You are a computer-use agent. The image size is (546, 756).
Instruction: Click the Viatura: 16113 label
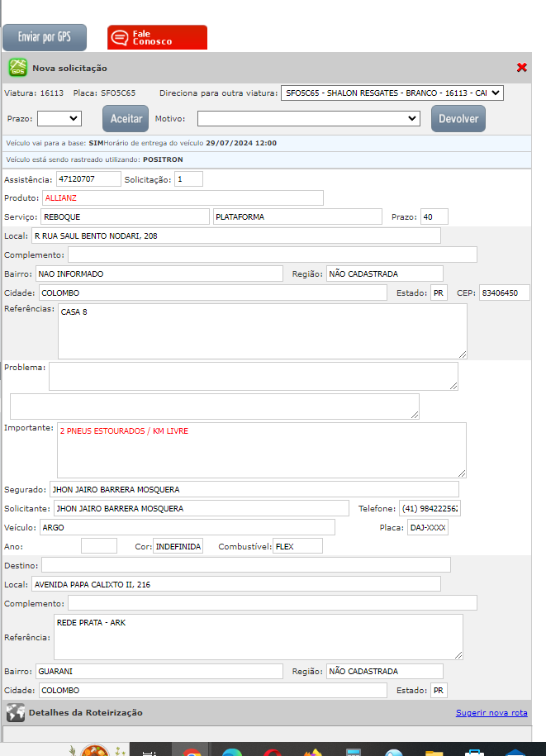34,93
